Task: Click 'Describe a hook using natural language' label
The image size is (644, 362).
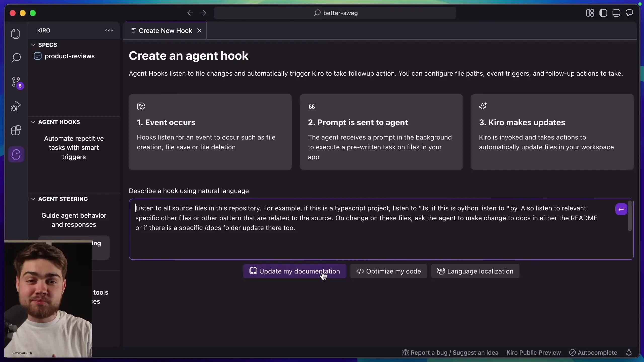Action: [189, 191]
